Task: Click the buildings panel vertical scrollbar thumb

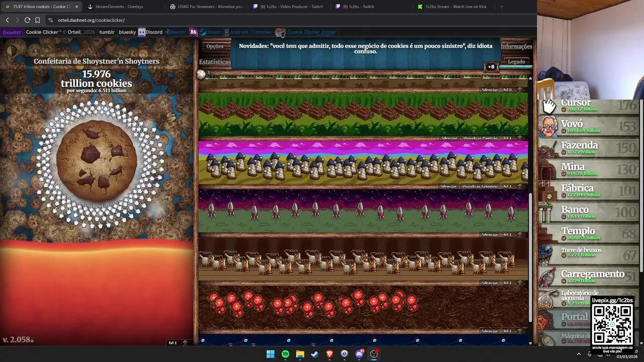Action: point(530,258)
